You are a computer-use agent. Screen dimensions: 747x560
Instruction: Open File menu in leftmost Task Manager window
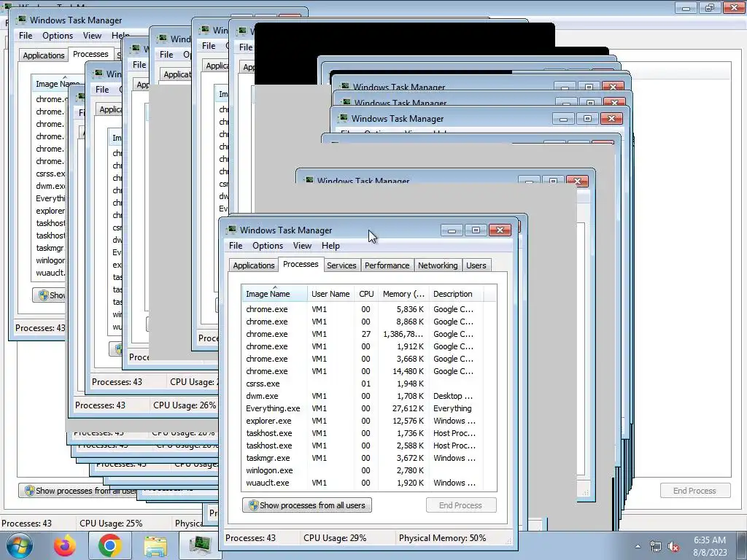pos(26,36)
